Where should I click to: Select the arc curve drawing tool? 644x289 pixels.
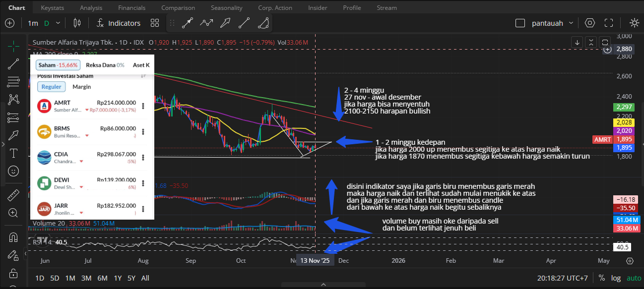(263, 23)
